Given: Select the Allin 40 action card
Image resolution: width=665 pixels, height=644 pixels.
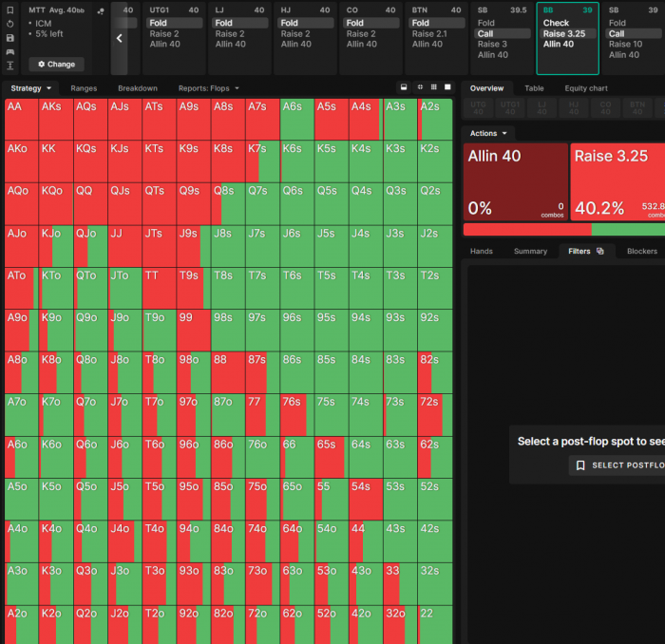Looking at the screenshot, I should 516,181.
